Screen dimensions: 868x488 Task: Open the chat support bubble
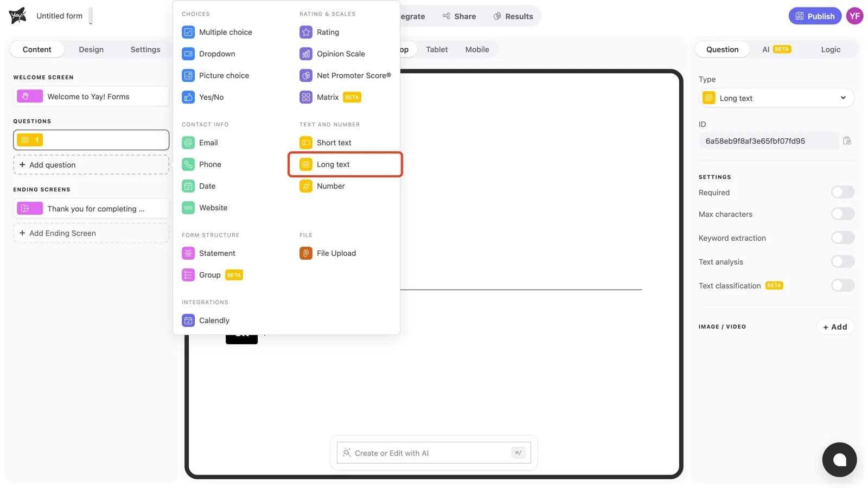[839, 460]
